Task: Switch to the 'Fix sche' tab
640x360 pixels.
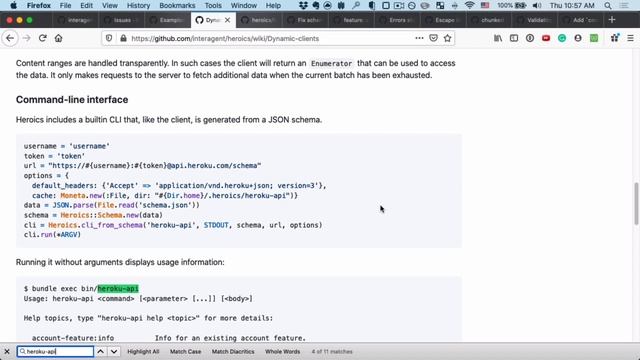Action: pyautogui.click(x=305, y=20)
